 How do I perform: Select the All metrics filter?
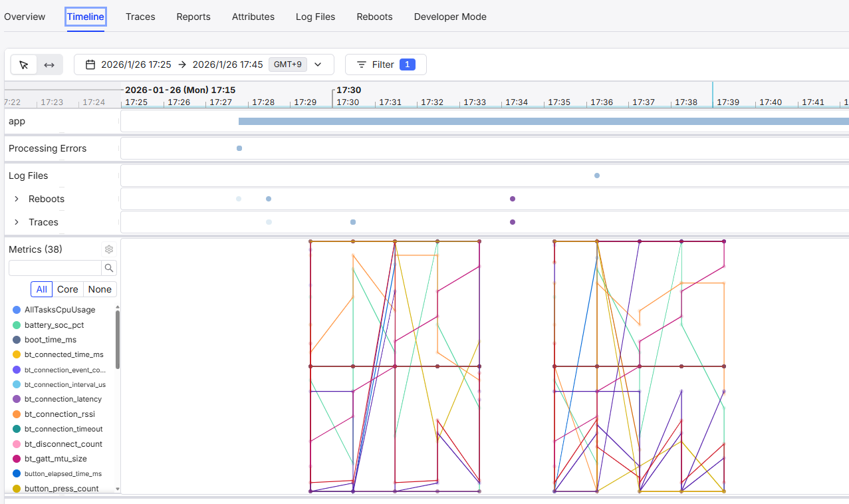pos(41,289)
